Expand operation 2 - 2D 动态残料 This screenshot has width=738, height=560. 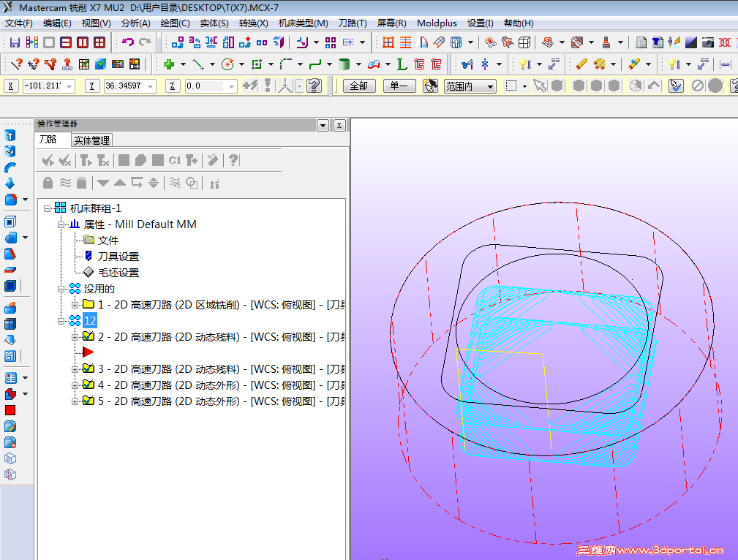75,337
